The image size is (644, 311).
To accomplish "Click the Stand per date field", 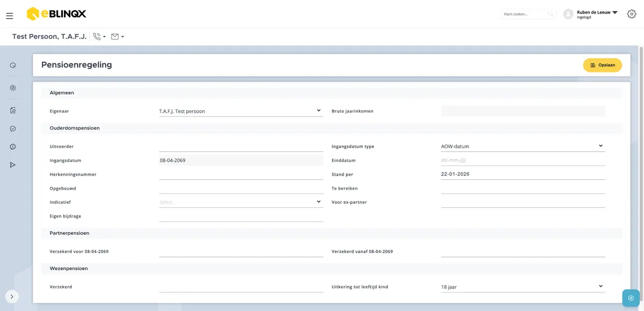I will [x=523, y=174].
